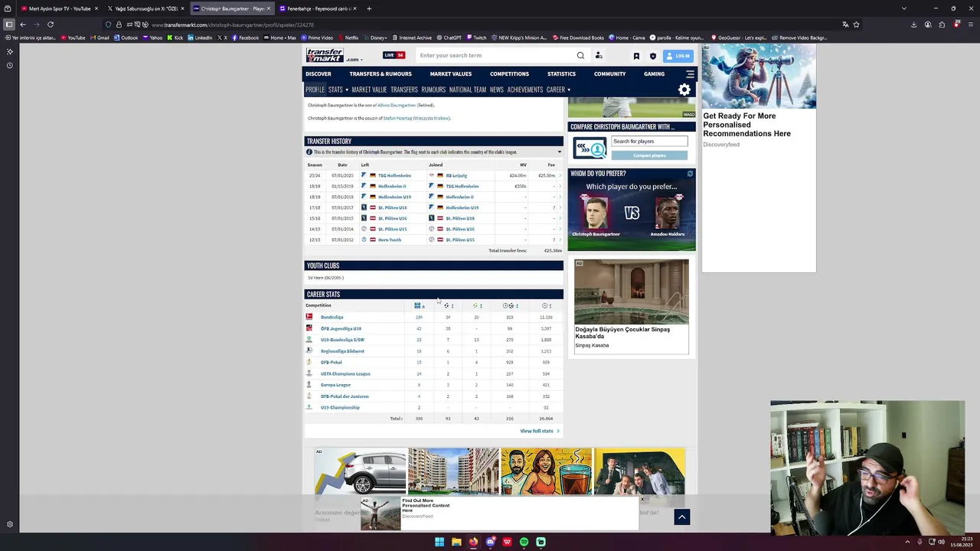Sort career stats by minutes per goal
The image size is (980, 551).
pyautogui.click(x=510, y=305)
